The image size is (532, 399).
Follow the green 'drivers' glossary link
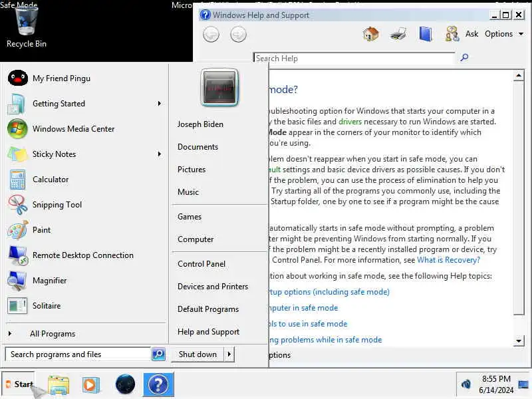[x=350, y=122]
